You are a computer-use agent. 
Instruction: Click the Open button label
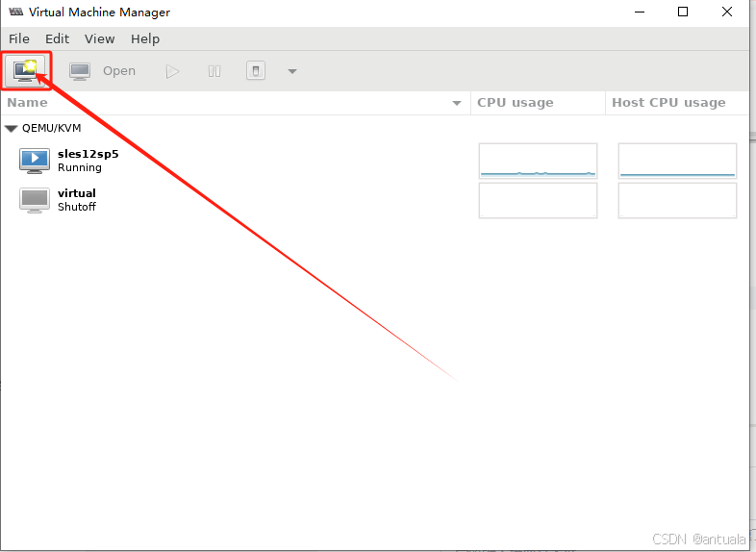tap(119, 71)
